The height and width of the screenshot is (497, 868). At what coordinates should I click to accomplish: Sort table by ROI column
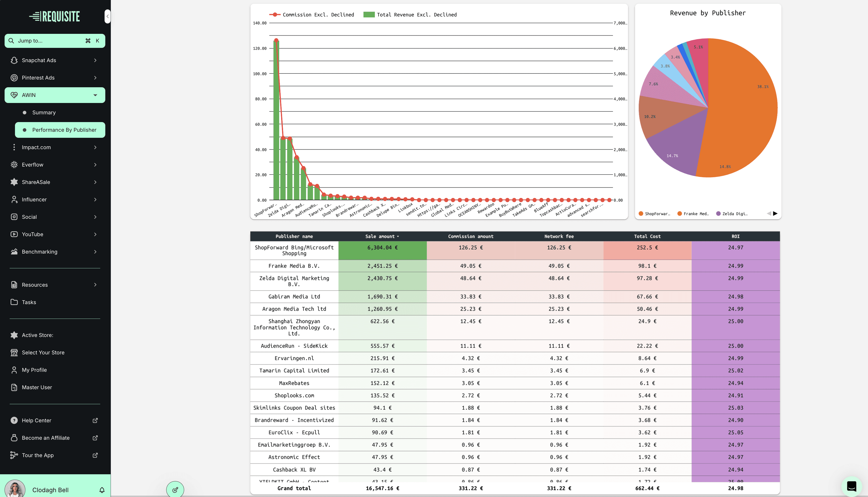pyautogui.click(x=735, y=236)
